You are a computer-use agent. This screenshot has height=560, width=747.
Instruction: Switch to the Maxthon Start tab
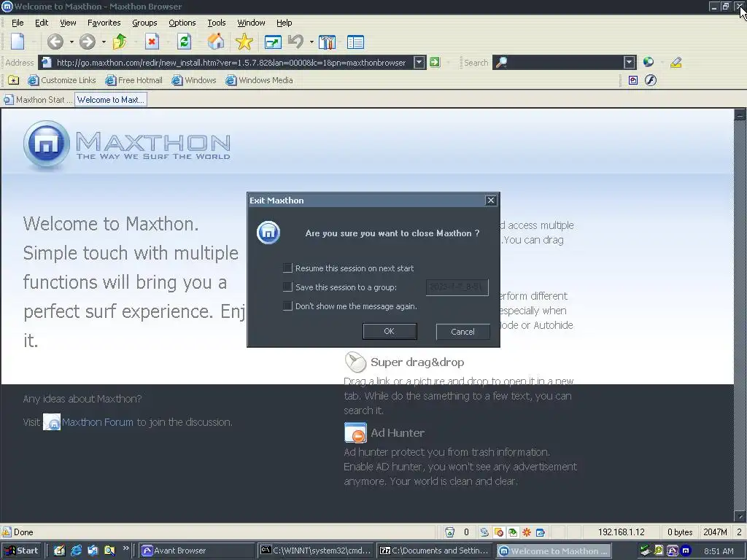(x=38, y=99)
